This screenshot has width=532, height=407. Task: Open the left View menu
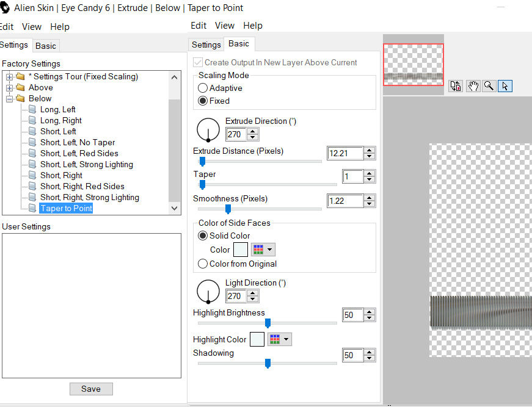(32, 27)
